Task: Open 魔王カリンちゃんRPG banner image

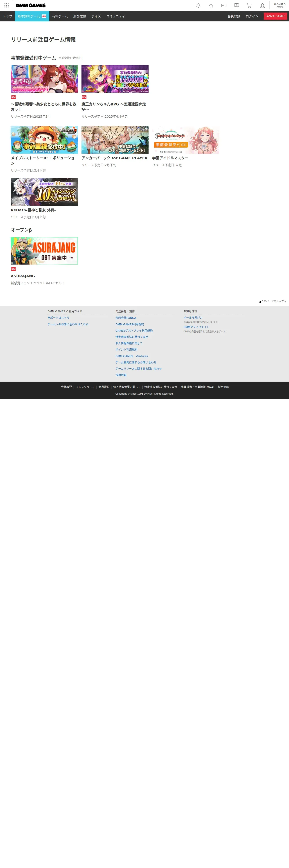Action: pyautogui.click(x=115, y=79)
